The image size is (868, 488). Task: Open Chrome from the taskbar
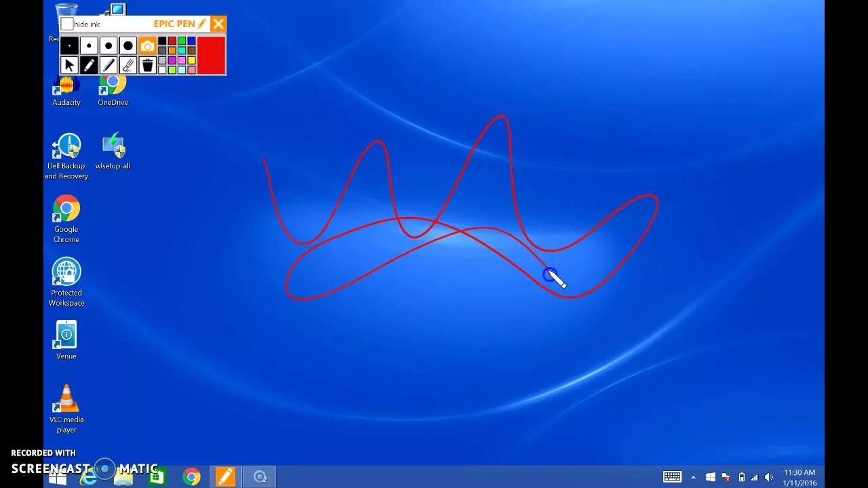pyautogui.click(x=191, y=477)
